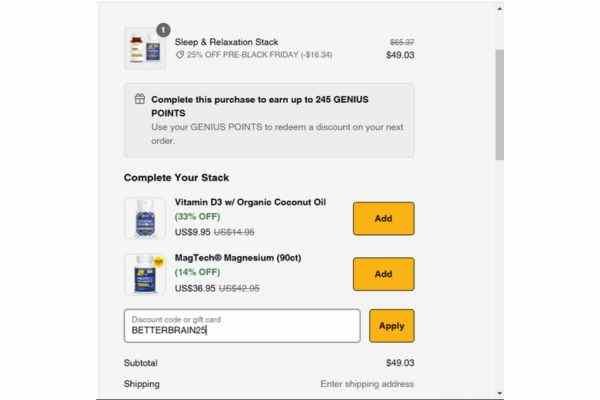Click the vertical scrollbar thumb
Viewport: 600px width, 400px height.
tap(499, 104)
